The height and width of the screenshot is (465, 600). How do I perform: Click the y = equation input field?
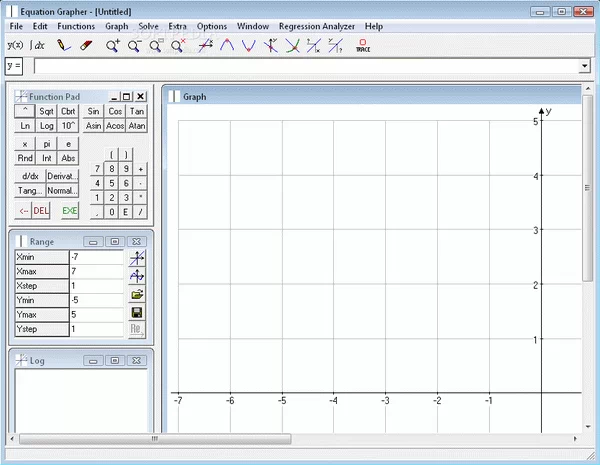[x=307, y=66]
